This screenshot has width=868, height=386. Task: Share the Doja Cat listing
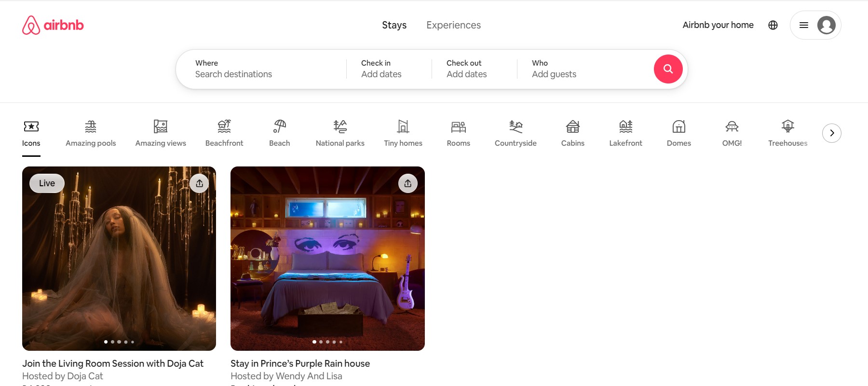tap(199, 183)
